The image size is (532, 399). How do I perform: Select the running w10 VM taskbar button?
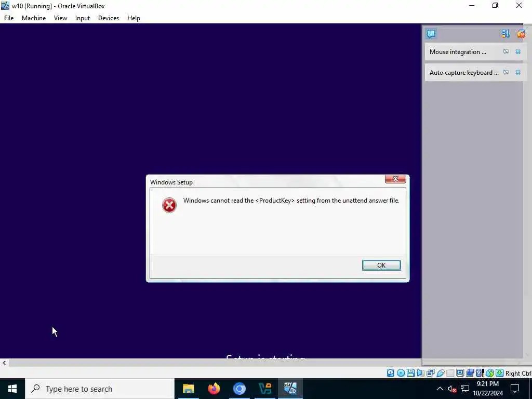[290, 389]
